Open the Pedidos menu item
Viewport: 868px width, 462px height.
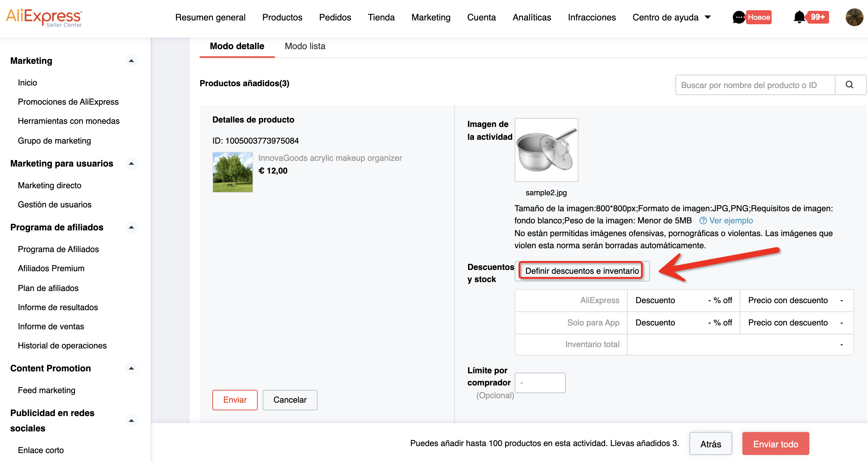[x=335, y=17]
